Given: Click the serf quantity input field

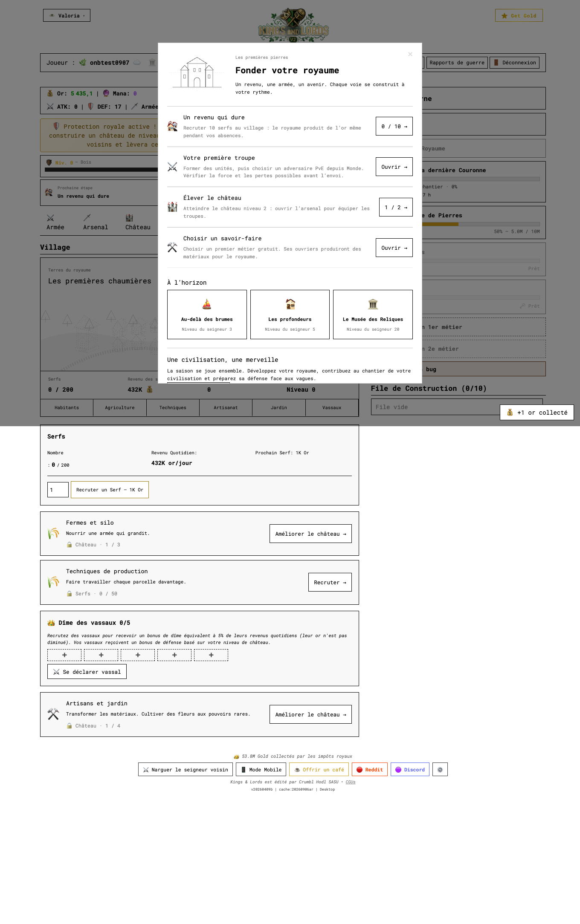Looking at the screenshot, I should click(x=58, y=490).
